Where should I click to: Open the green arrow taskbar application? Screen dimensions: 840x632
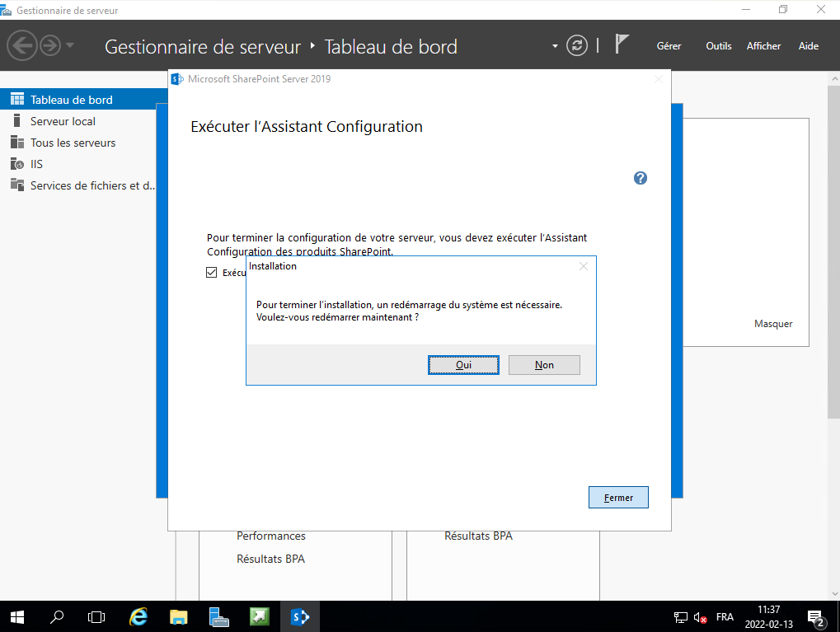click(x=260, y=617)
